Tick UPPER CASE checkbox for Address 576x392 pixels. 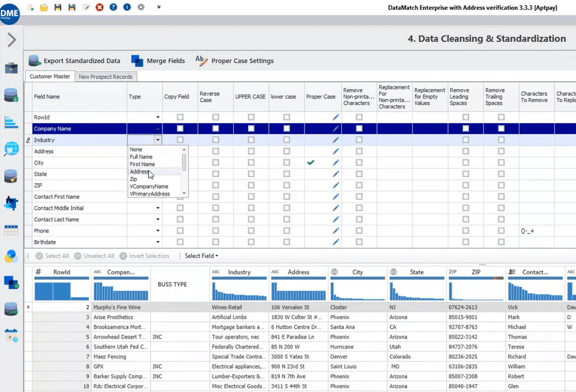pyautogui.click(x=251, y=151)
